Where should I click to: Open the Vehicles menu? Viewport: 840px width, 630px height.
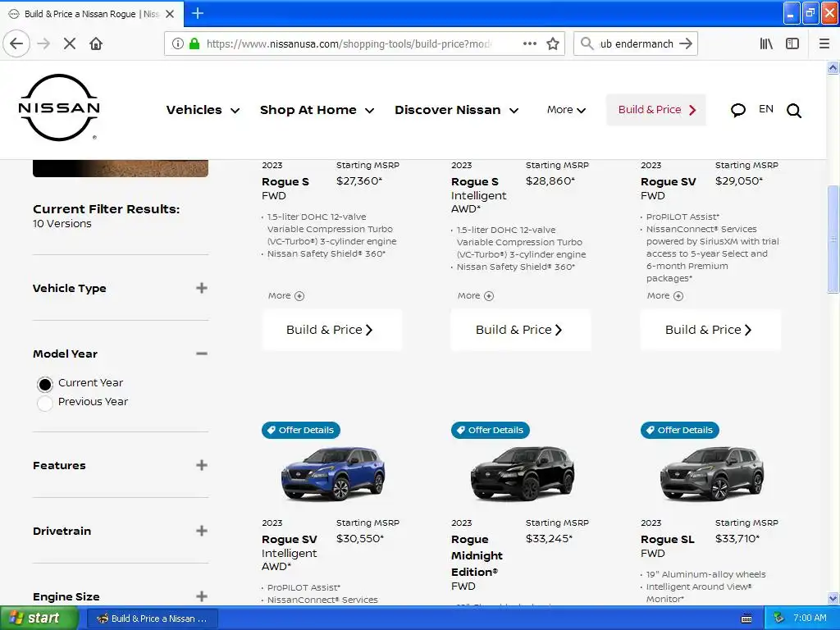click(203, 110)
